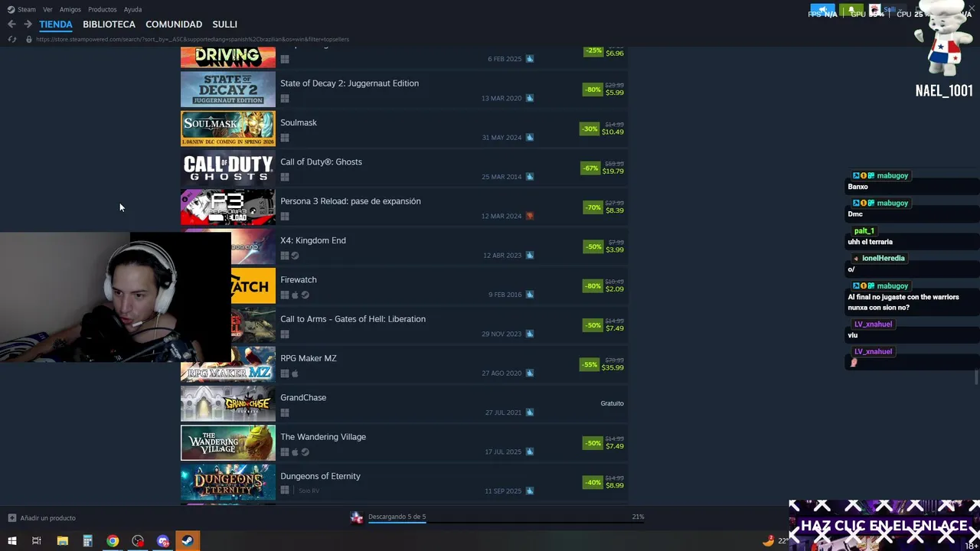Open X4: Kingdom End listing
Image resolution: width=980 pixels, height=551 pixels.
pos(404,246)
